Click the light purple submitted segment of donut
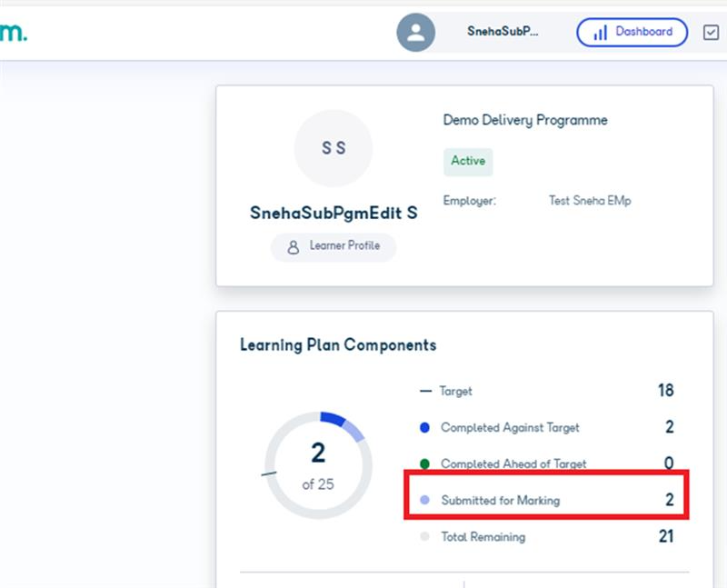The width and height of the screenshot is (727, 588). click(x=354, y=431)
